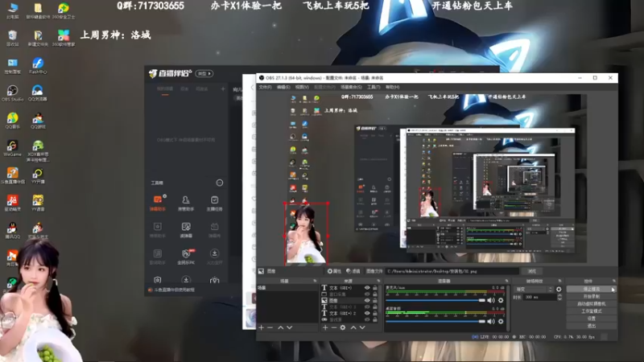Open 弹幕助手 tool in 直播伴侣
This screenshot has width=644, height=362.
(158, 204)
